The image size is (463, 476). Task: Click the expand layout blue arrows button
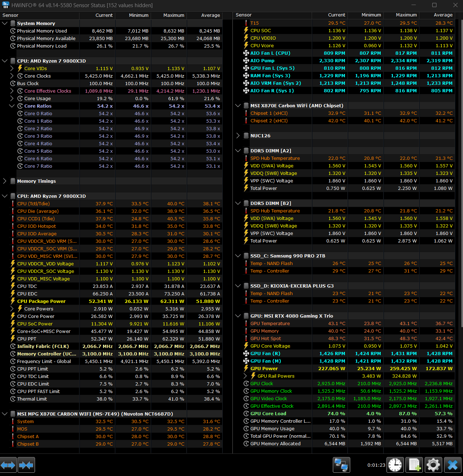click(8, 465)
